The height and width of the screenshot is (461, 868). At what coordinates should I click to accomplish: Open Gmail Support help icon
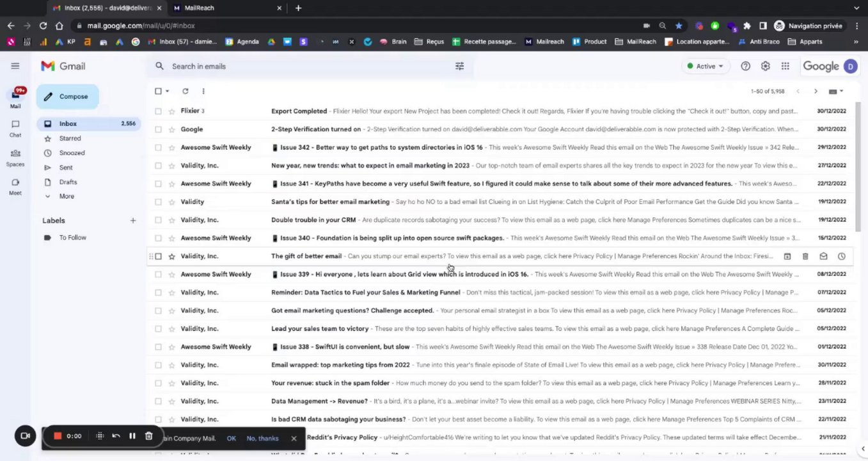click(x=745, y=66)
